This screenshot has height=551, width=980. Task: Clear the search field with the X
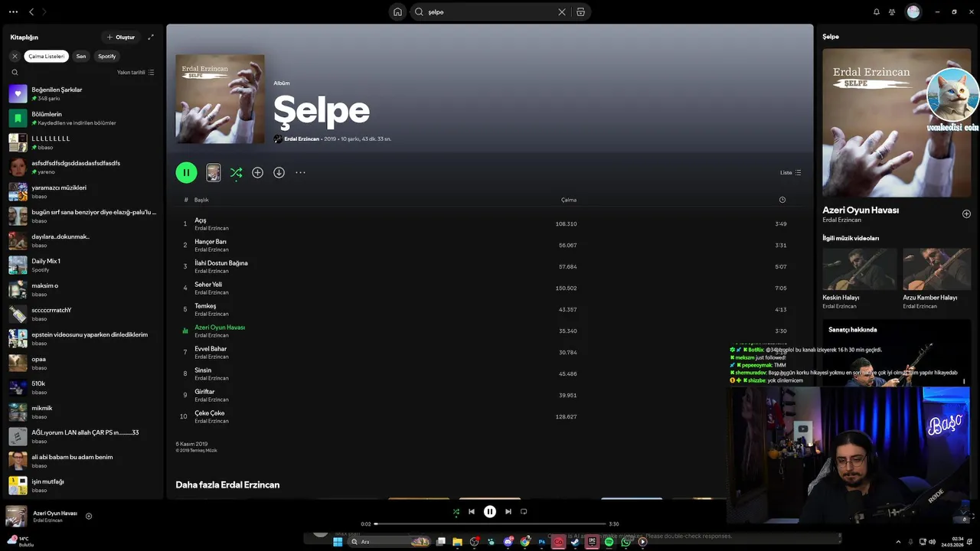tap(562, 11)
